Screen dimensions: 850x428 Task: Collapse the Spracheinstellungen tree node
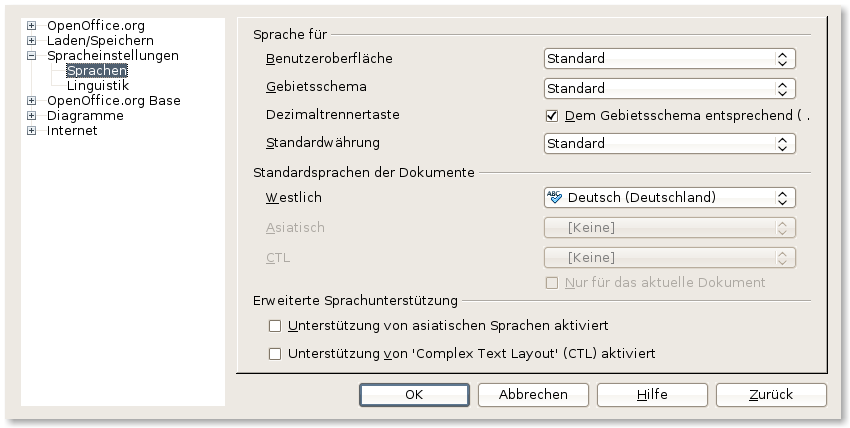click(x=32, y=56)
